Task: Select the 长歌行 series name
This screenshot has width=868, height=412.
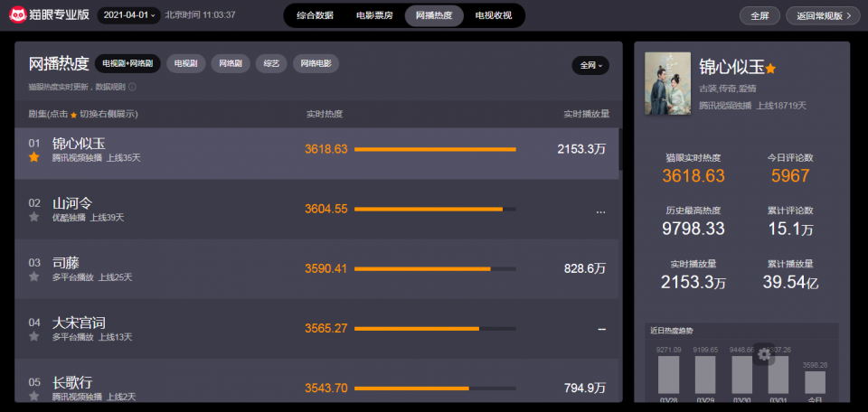Action: pyautogui.click(x=72, y=383)
